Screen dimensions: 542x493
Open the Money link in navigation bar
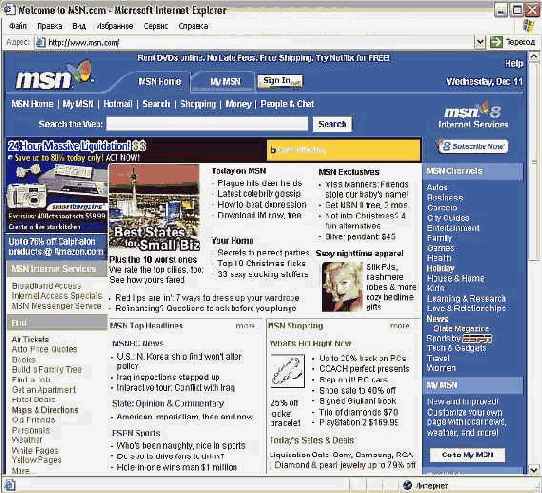tap(238, 104)
